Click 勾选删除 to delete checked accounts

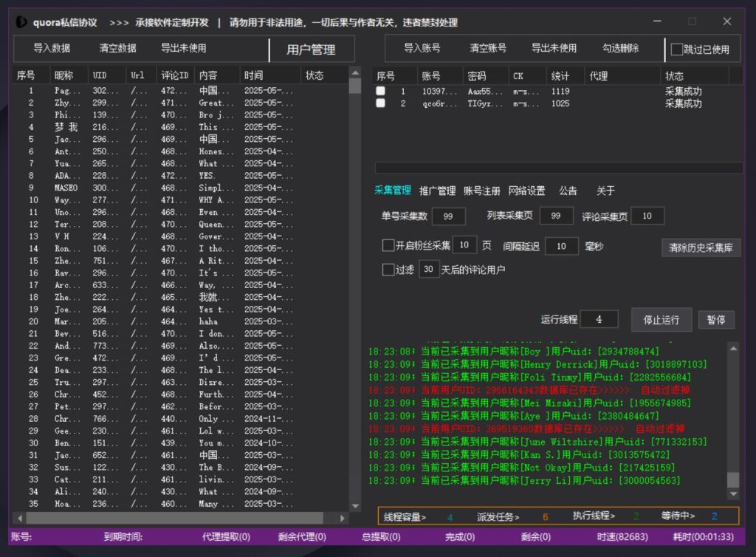pyautogui.click(x=620, y=49)
